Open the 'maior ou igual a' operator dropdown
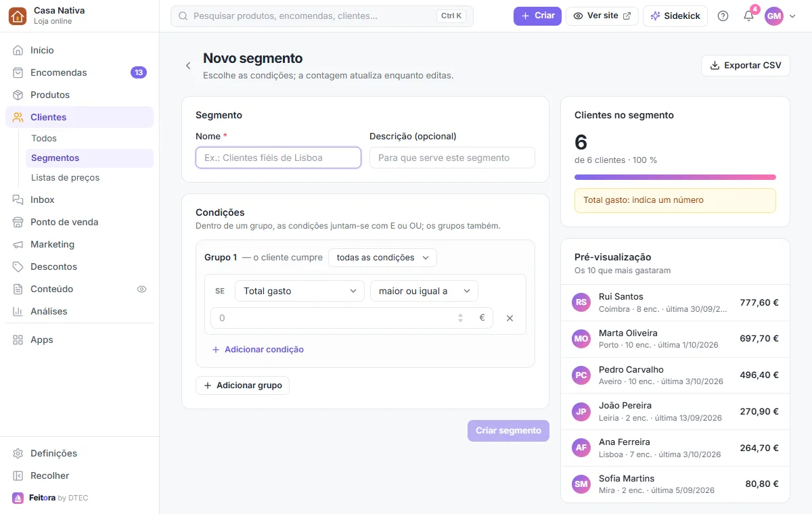Screen dimensions: 812x514 pos(424,291)
